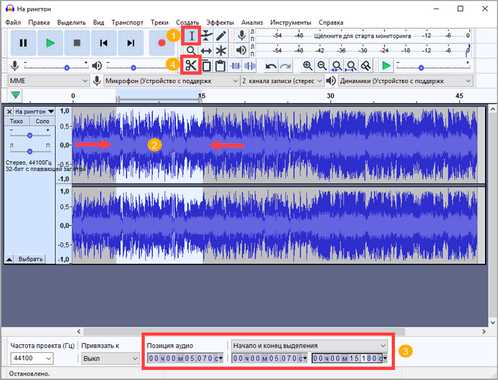Click the Позиция аудио time field
Image resolution: width=498 pixels, height=380 pixels.
pos(185,358)
